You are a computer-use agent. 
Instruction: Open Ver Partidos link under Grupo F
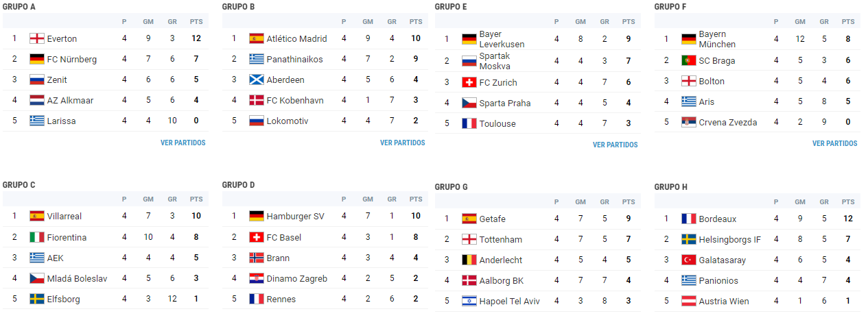(835, 144)
